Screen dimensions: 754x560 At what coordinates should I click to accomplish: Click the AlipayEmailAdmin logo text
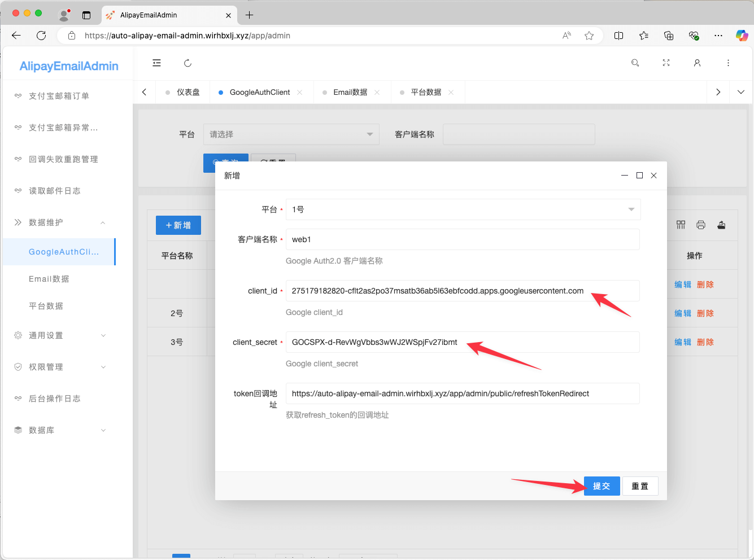69,66
